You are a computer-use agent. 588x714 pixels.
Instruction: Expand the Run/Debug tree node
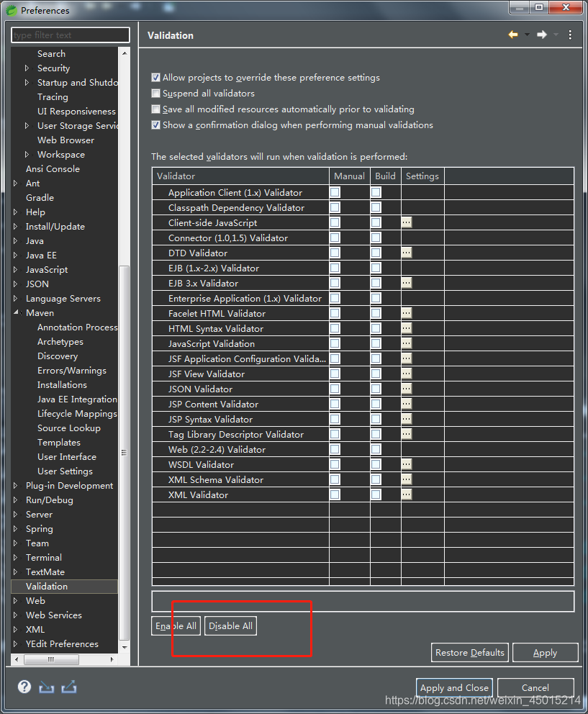[16, 500]
